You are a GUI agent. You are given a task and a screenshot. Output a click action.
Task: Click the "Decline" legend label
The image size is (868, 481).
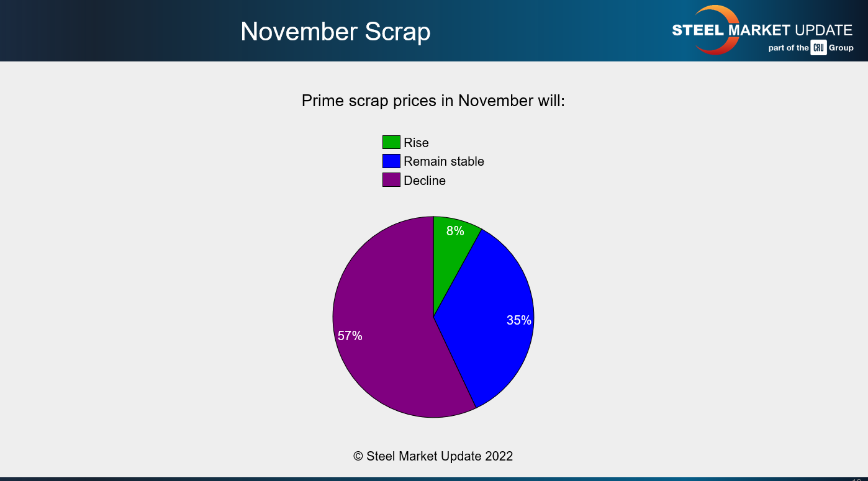425,181
